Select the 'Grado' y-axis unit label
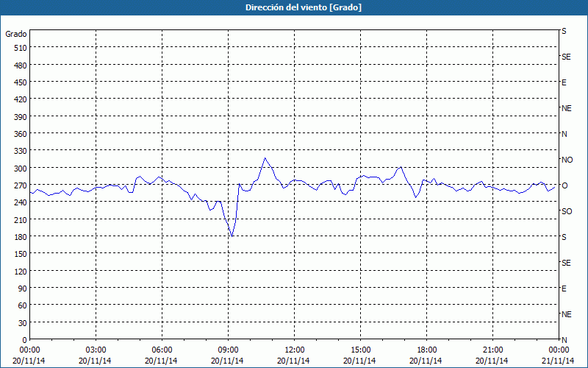Viewport: 588px width, 368px height. point(16,34)
